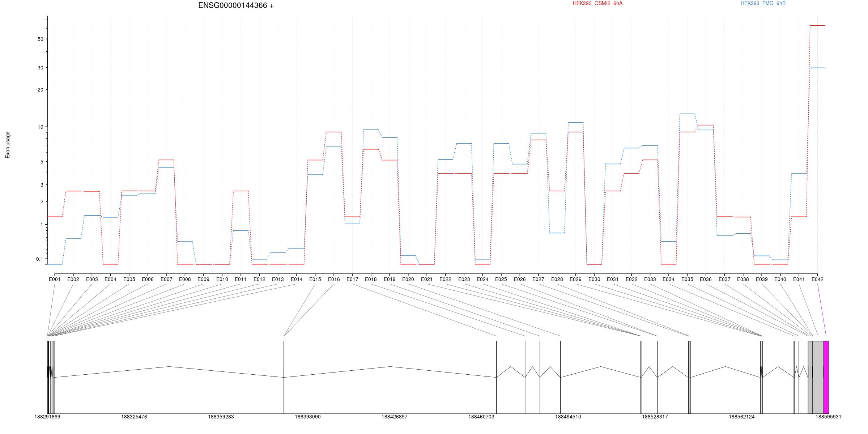The height and width of the screenshot is (434, 868).
Task: Click exon label E018
Action: [x=371, y=279]
